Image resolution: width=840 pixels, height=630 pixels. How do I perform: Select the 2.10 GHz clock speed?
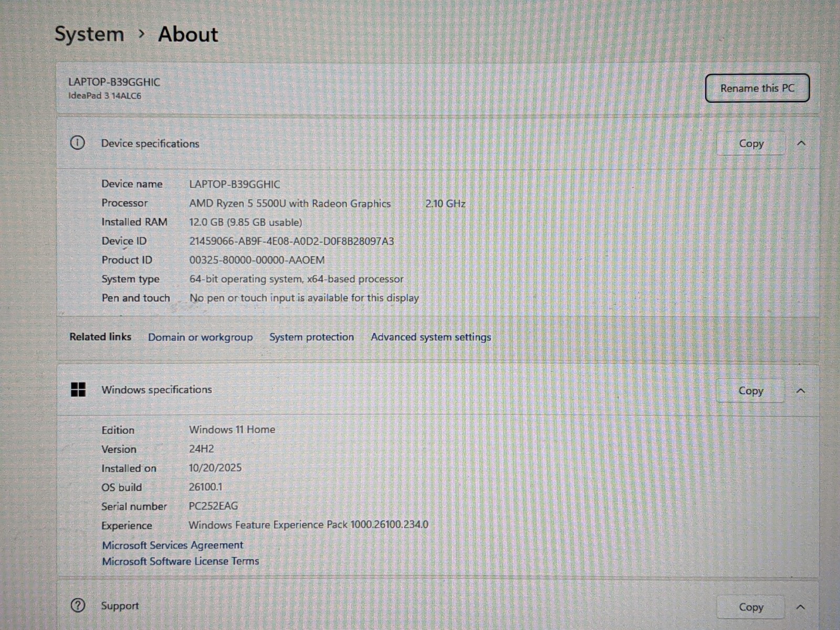pos(445,204)
